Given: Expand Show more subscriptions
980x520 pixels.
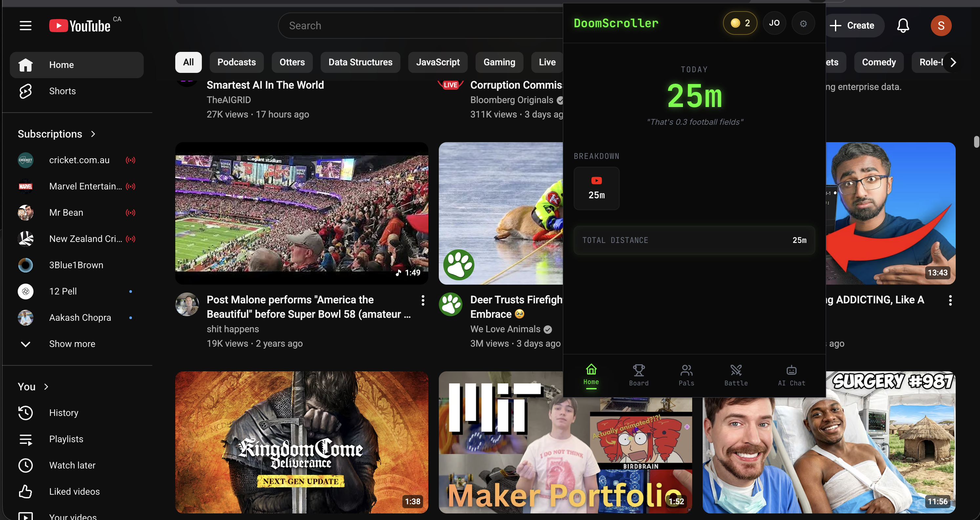Looking at the screenshot, I should click(x=72, y=344).
